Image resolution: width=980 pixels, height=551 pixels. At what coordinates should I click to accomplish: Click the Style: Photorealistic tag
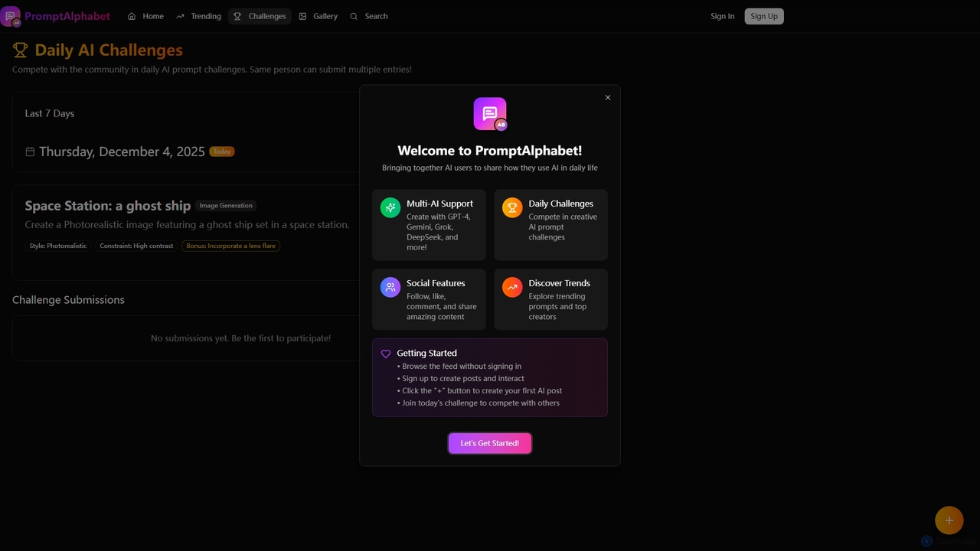[58, 246]
